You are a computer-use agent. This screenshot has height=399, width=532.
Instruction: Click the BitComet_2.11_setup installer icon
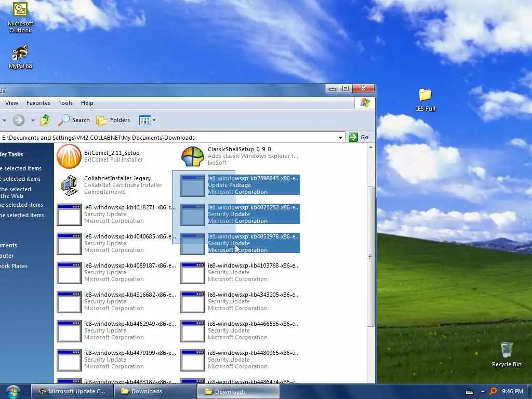[69, 156]
